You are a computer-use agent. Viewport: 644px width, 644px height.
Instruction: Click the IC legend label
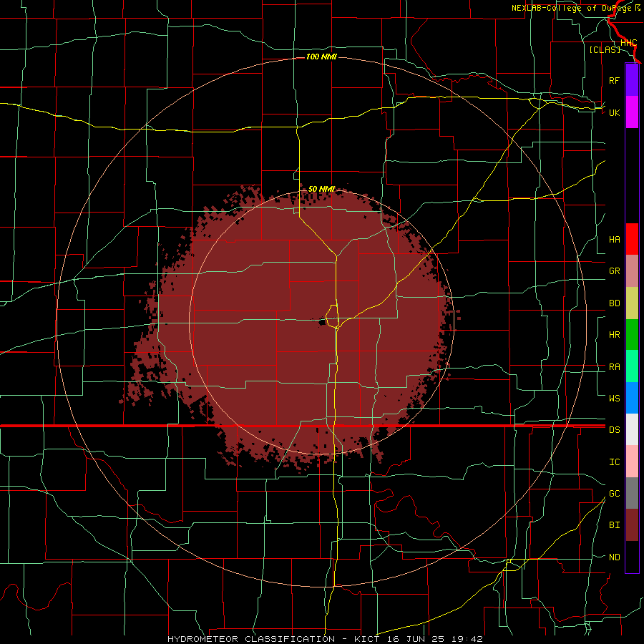tap(615, 462)
